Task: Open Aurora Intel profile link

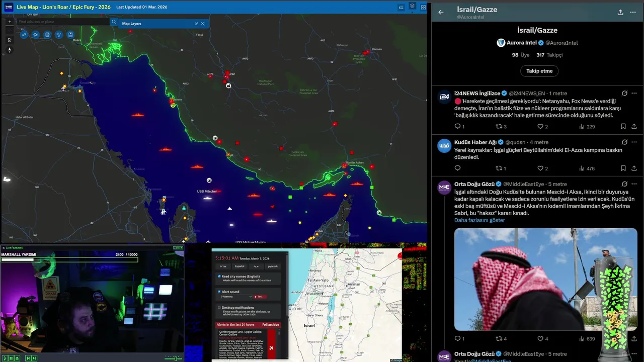Action: [537, 43]
